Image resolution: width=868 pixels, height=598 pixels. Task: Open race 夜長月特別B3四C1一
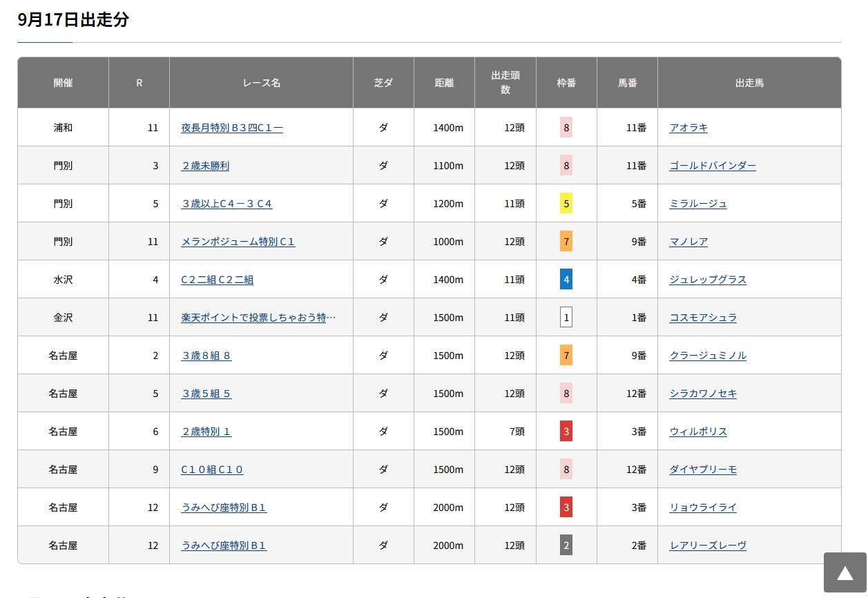tap(232, 128)
